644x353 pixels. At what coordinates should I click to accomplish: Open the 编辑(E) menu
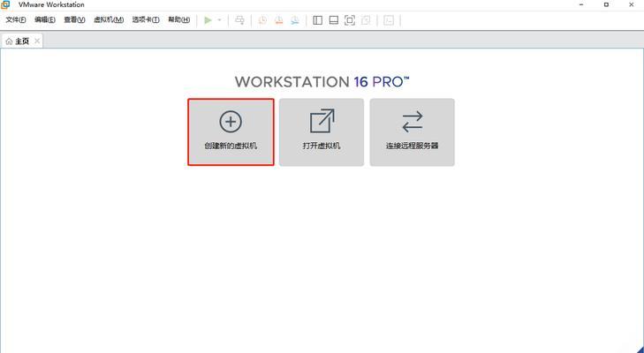tap(45, 19)
